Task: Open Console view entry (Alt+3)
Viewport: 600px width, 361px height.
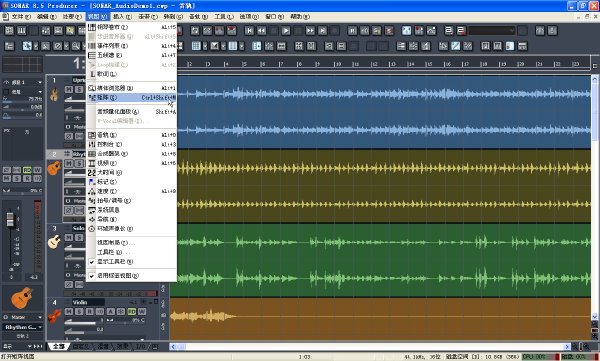Action: (132, 144)
